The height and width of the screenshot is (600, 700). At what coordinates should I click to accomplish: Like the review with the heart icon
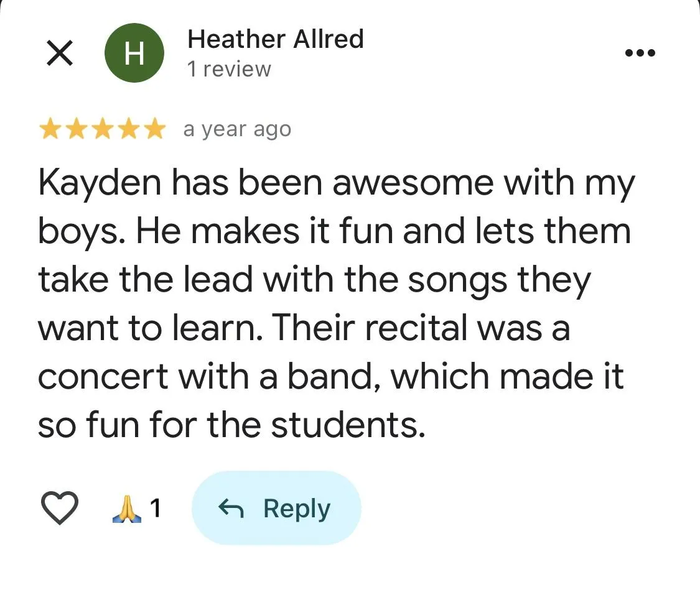click(x=59, y=508)
